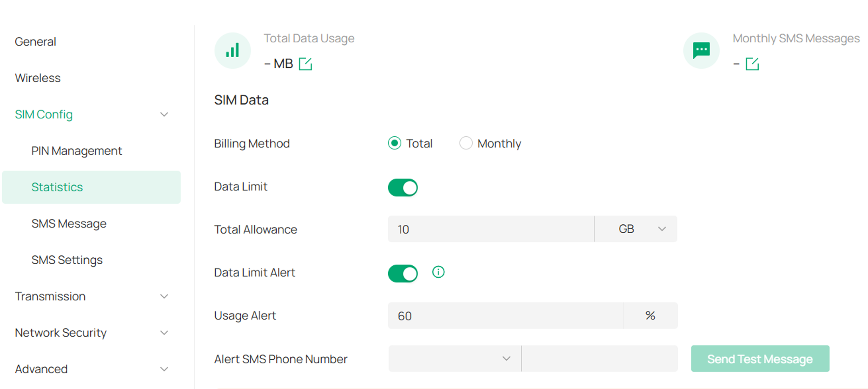Click the Alert SMS phone number field
The image size is (868, 389).
(599, 359)
